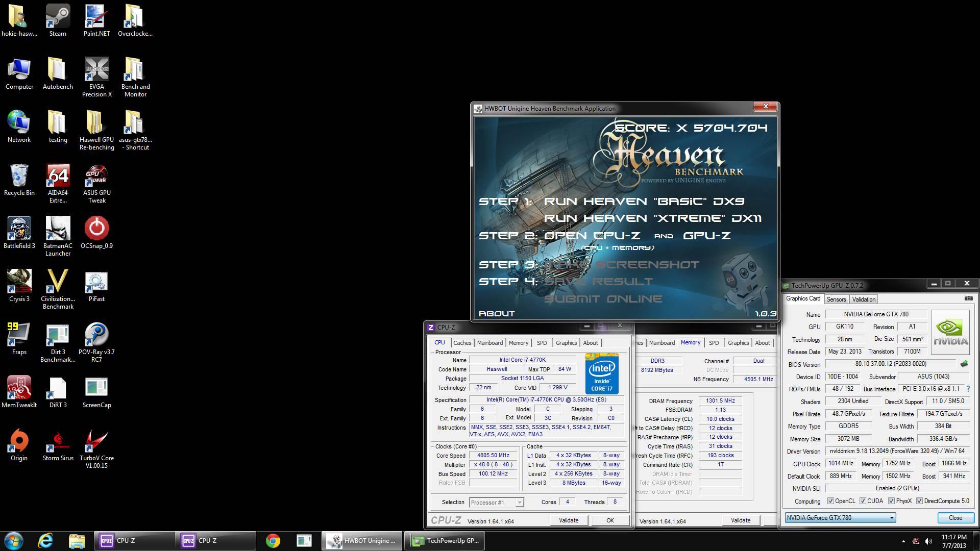The width and height of the screenshot is (980, 551).
Task: Open the Graphics tab in front CPU-Z window
Action: (566, 343)
